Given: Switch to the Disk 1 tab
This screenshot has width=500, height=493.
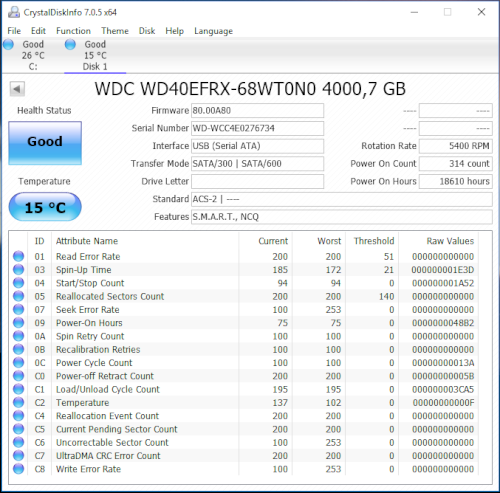Looking at the screenshot, I should click(95, 55).
